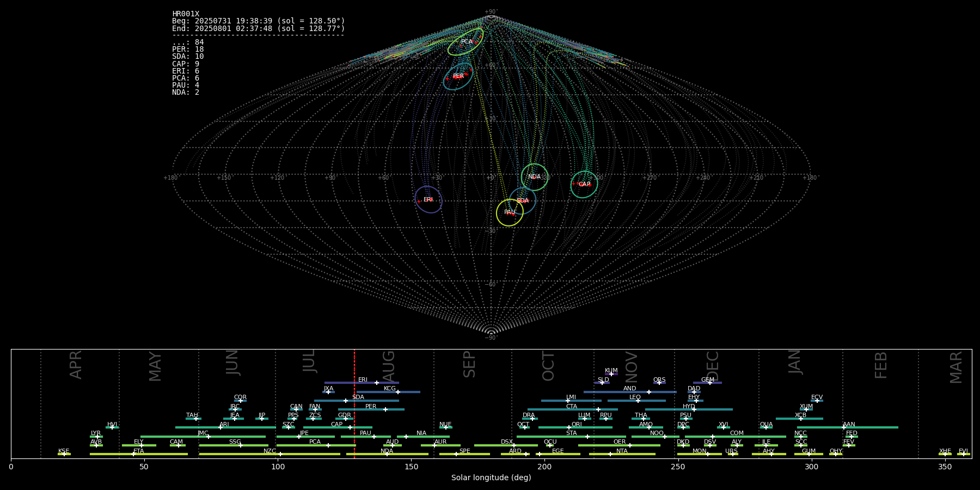This screenshot has height=490, width=980.
Task: Click the SDA radiant circle on sky map
Action: (x=523, y=201)
